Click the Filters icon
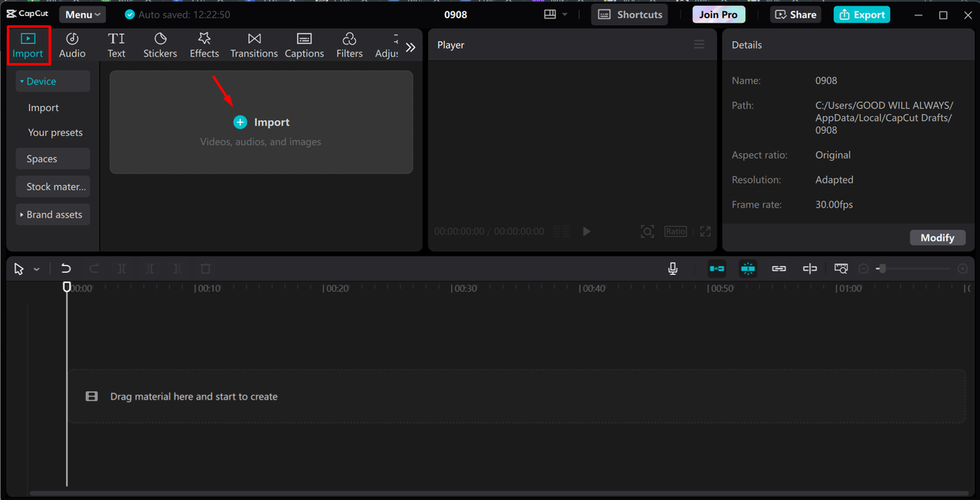This screenshot has width=980, height=500. coord(349,45)
